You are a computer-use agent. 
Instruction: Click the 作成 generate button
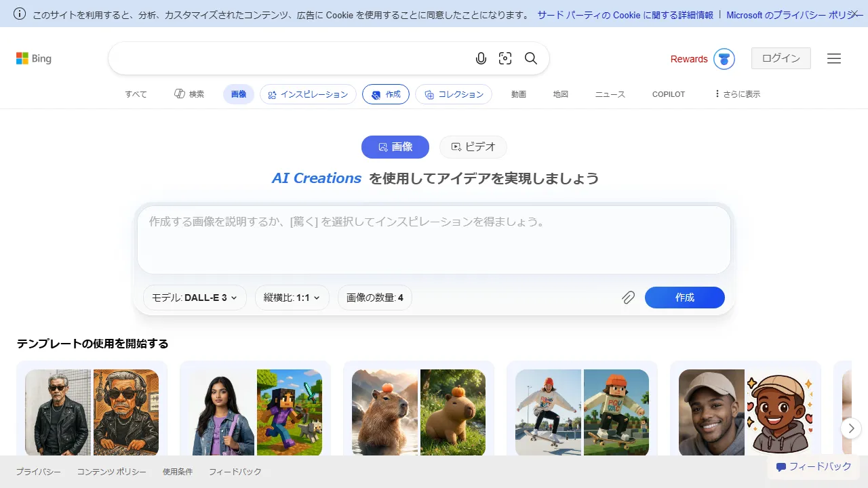click(x=684, y=297)
